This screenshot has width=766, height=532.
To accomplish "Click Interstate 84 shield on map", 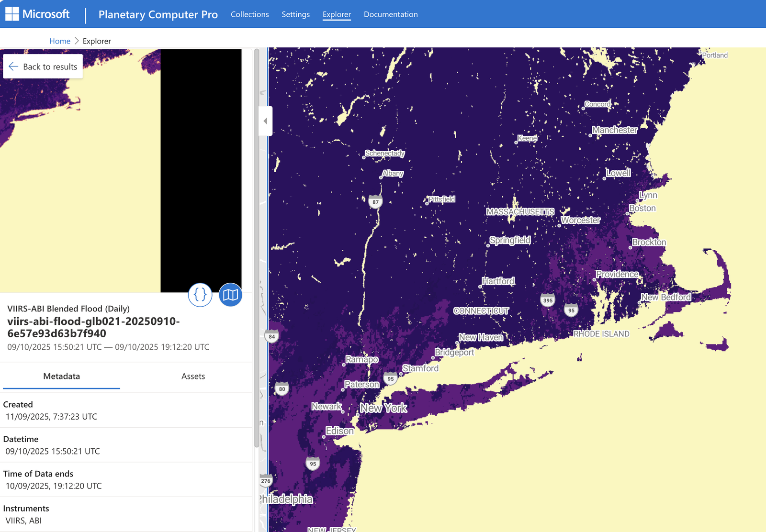I will tap(272, 336).
